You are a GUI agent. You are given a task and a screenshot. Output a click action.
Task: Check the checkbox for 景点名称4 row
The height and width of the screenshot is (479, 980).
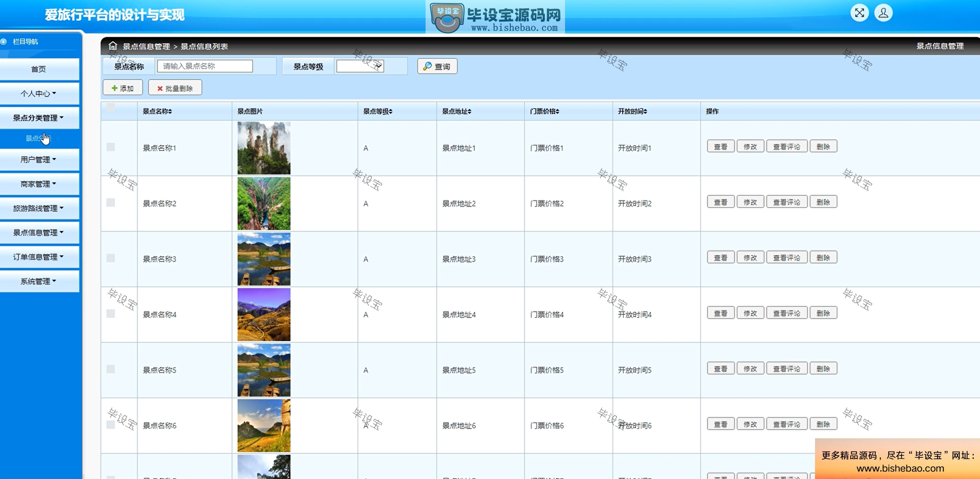click(x=111, y=314)
